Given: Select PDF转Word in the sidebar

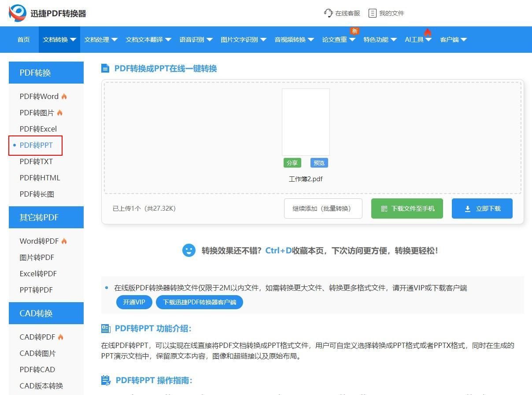Looking at the screenshot, I should pyautogui.click(x=39, y=96).
